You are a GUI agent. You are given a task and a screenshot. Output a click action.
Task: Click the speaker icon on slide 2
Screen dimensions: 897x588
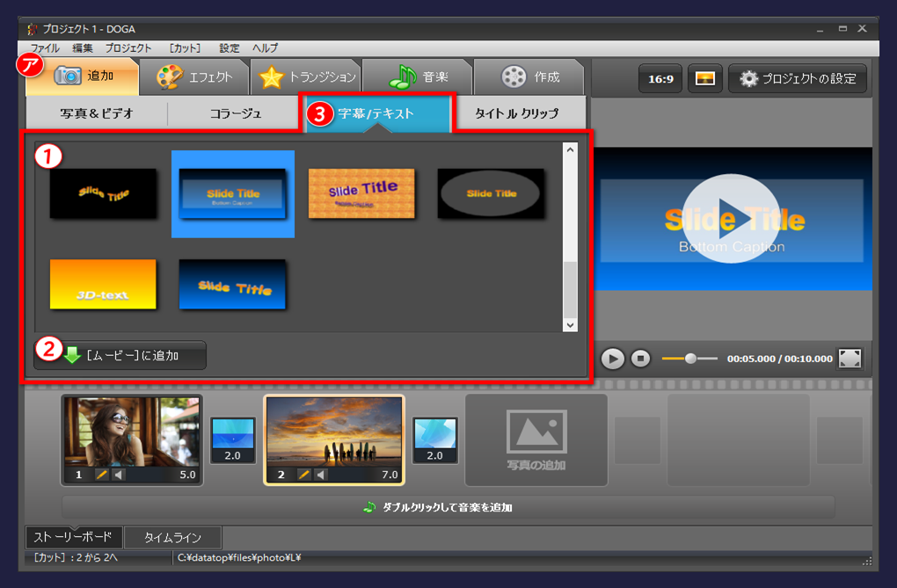pos(321,475)
